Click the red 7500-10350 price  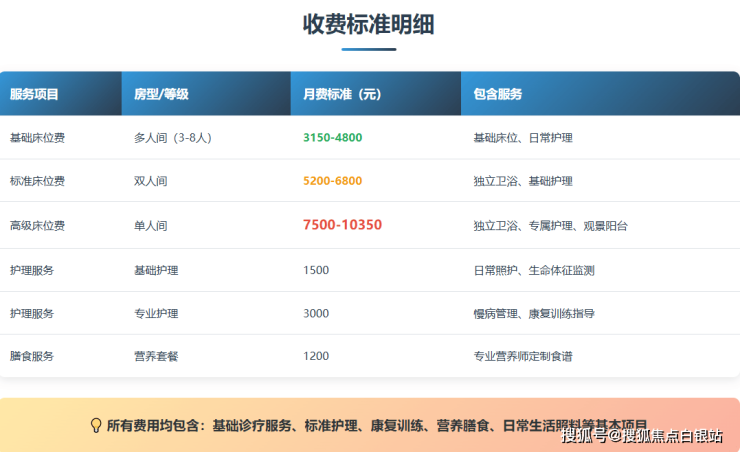tap(342, 225)
